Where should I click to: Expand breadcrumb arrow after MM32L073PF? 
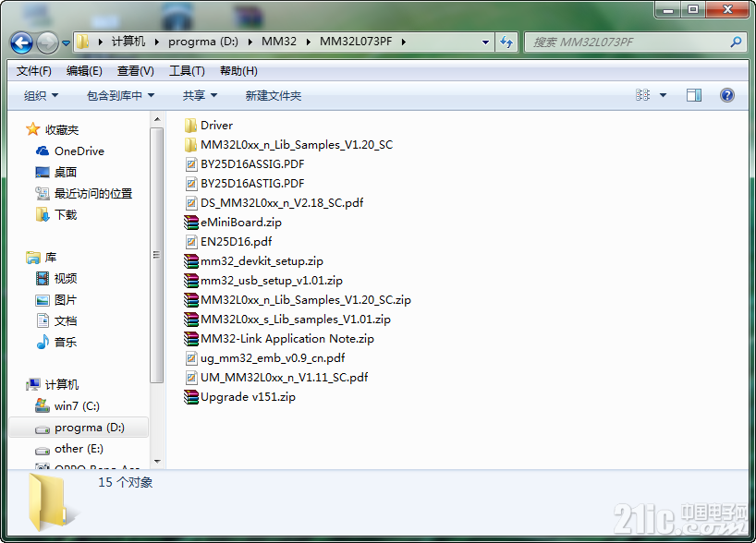(404, 42)
